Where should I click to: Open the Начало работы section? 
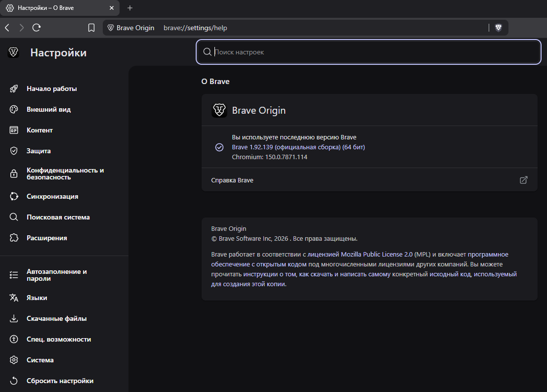pyautogui.click(x=51, y=88)
